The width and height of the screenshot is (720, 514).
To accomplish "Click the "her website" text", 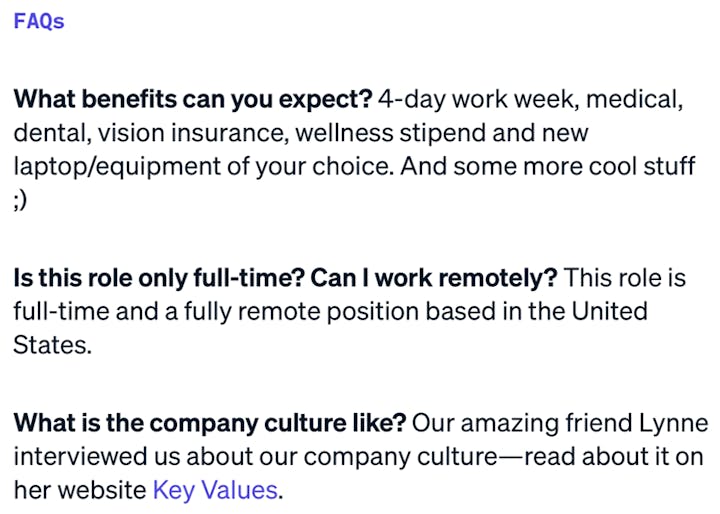I will tap(80, 490).
